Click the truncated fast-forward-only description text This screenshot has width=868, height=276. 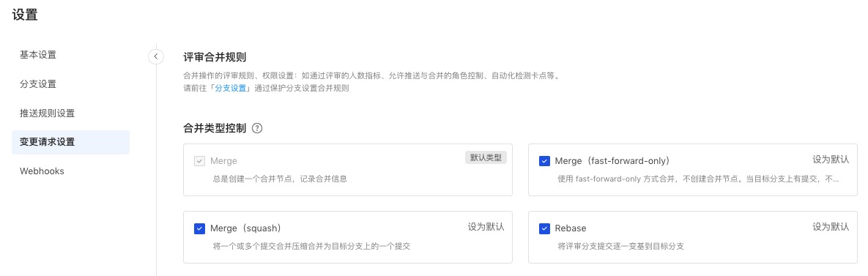tap(699, 179)
